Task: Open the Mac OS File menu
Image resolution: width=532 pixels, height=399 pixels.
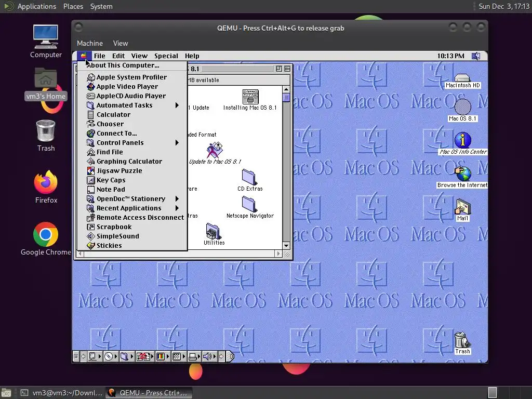Action: tap(99, 56)
